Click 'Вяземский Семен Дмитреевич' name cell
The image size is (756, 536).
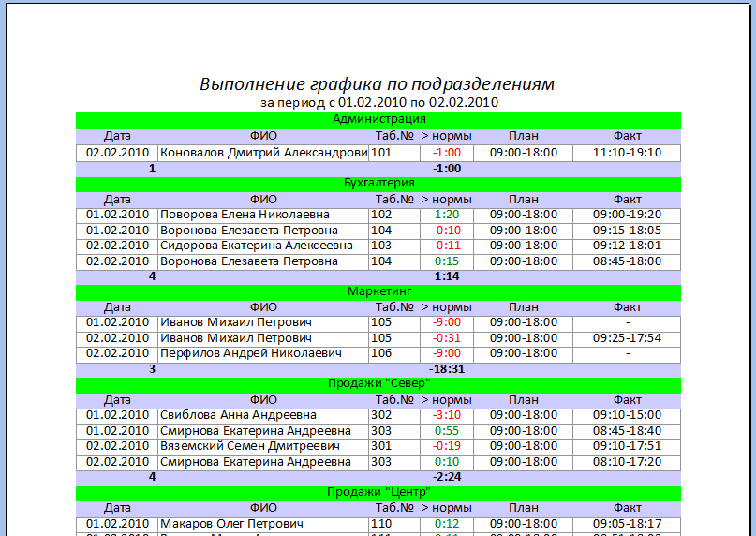(x=263, y=447)
